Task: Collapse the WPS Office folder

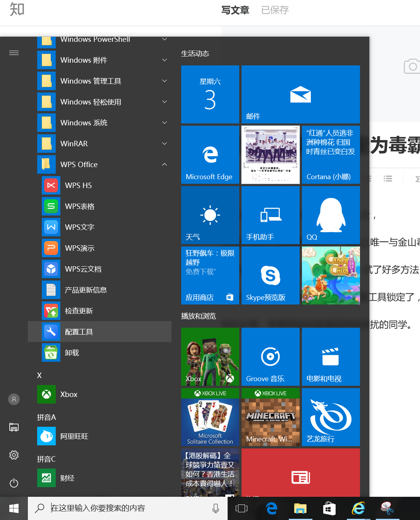Action: tap(165, 165)
